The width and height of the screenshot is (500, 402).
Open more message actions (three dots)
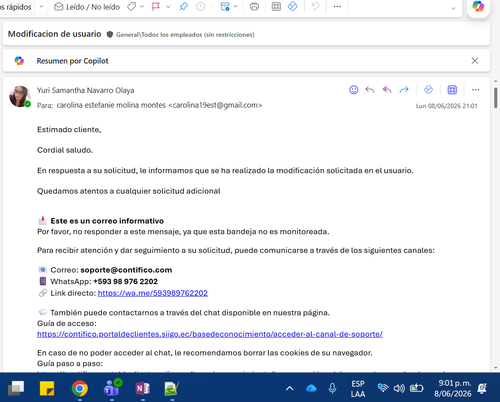476,90
